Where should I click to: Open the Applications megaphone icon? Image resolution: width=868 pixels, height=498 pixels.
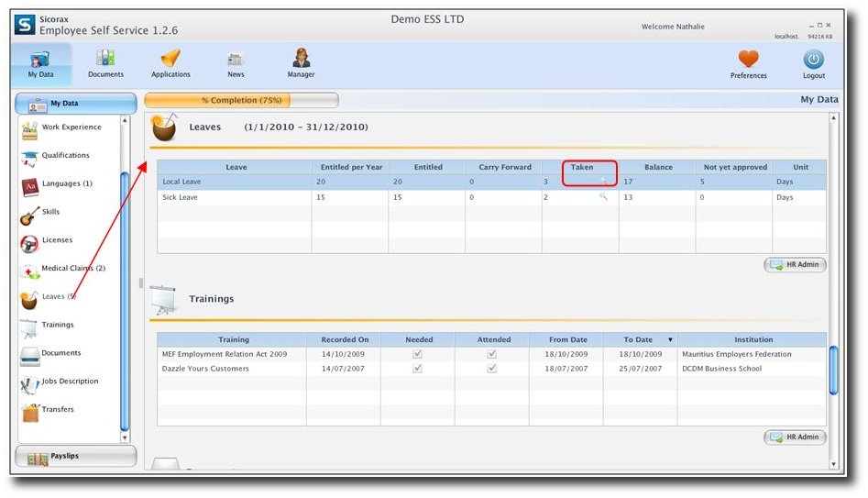pos(170,60)
